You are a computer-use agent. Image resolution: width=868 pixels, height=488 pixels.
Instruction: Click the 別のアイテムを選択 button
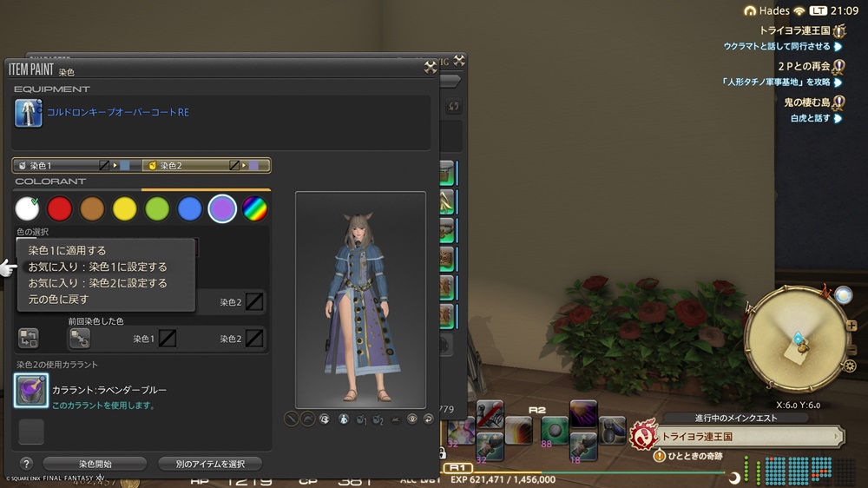click(210, 464)
